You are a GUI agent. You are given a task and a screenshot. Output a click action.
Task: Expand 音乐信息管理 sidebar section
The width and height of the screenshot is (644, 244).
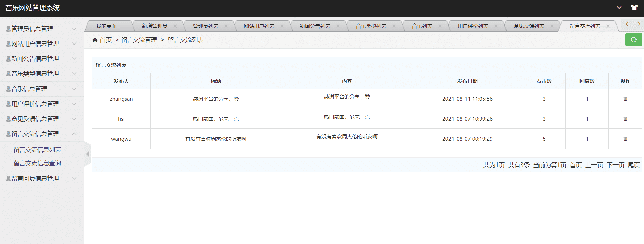pos(41,89)
